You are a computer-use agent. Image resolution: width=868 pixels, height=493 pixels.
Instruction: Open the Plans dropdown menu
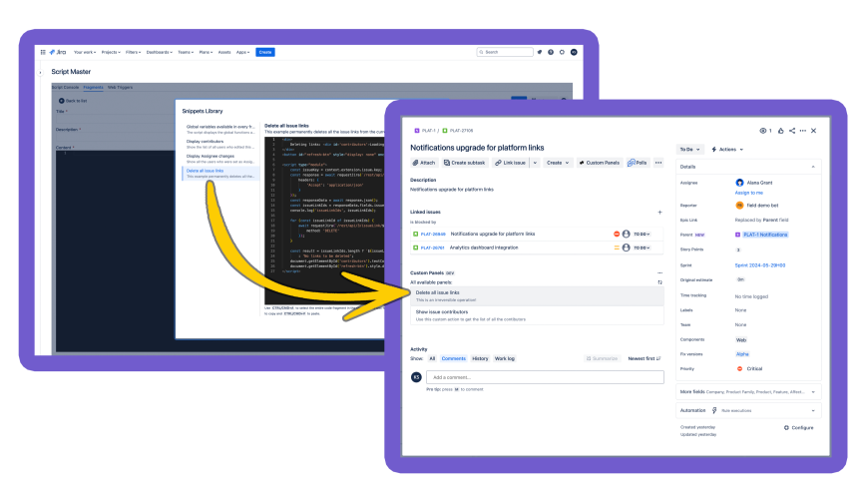(x=206, y=52)
